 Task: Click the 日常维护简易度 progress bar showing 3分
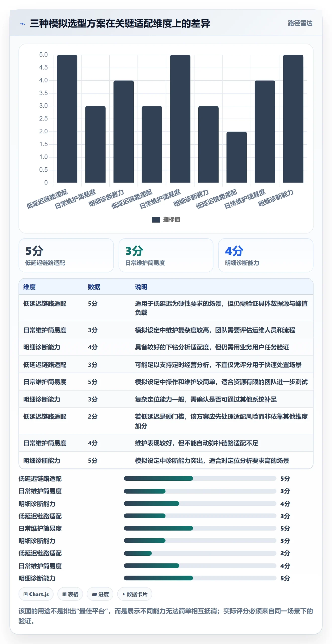(200, 491)
